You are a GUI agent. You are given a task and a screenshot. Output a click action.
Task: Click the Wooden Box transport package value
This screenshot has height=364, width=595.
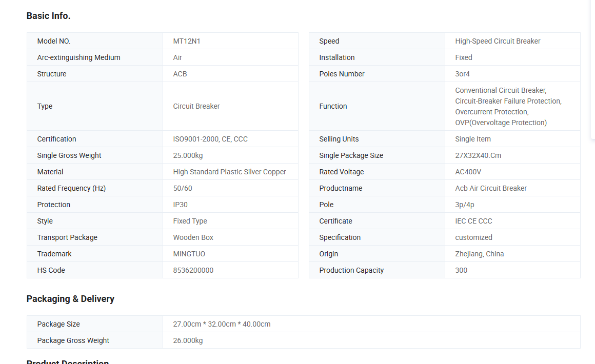pos(193,237)
